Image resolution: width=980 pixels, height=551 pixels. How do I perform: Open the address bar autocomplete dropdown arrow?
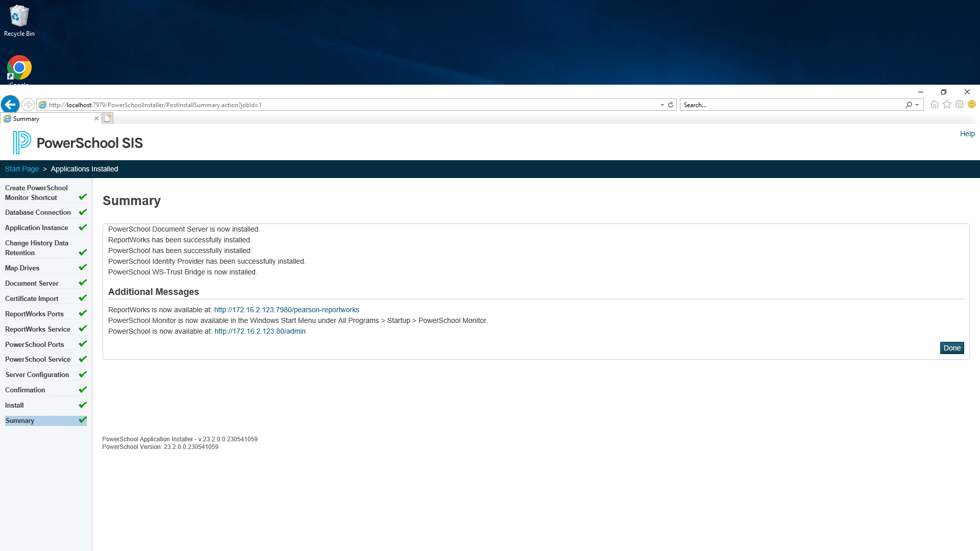coord(662,105)
